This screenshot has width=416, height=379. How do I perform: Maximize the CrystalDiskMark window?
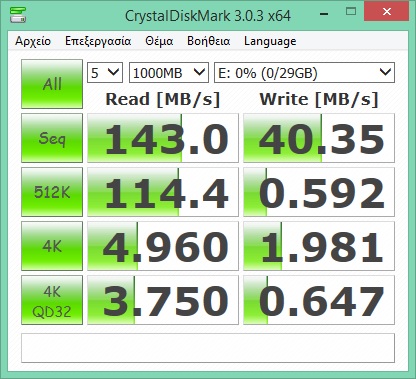click(351, 12)
